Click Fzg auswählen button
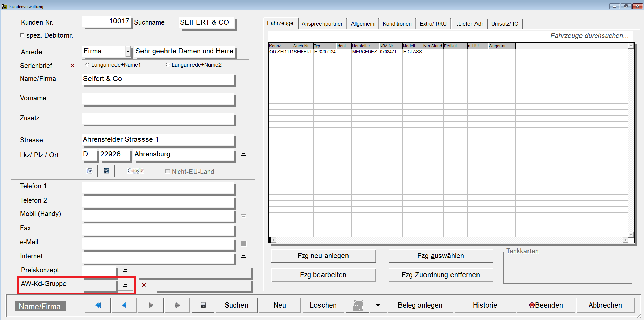 [441, 256]
